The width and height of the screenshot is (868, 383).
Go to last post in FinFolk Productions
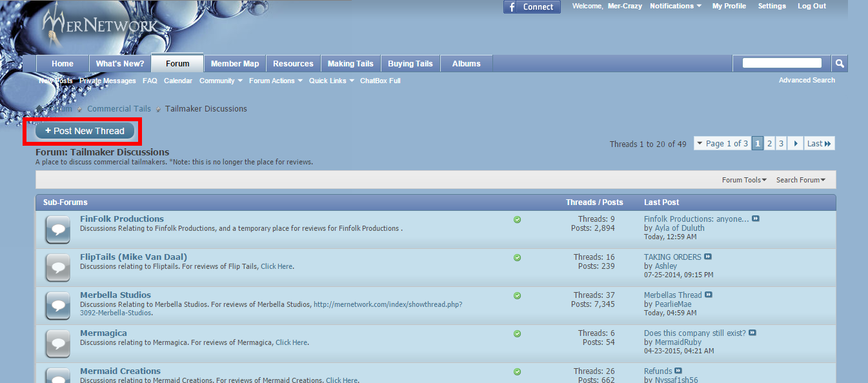[x=756, y=219]
